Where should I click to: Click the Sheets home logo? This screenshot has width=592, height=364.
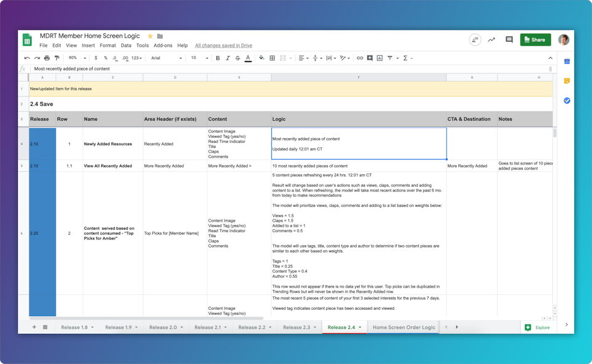click(x=27, y=39)
